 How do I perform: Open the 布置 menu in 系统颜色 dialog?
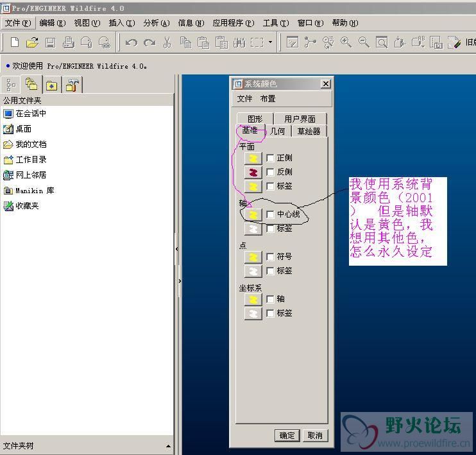pyautogui.click(x=268, y=99)
